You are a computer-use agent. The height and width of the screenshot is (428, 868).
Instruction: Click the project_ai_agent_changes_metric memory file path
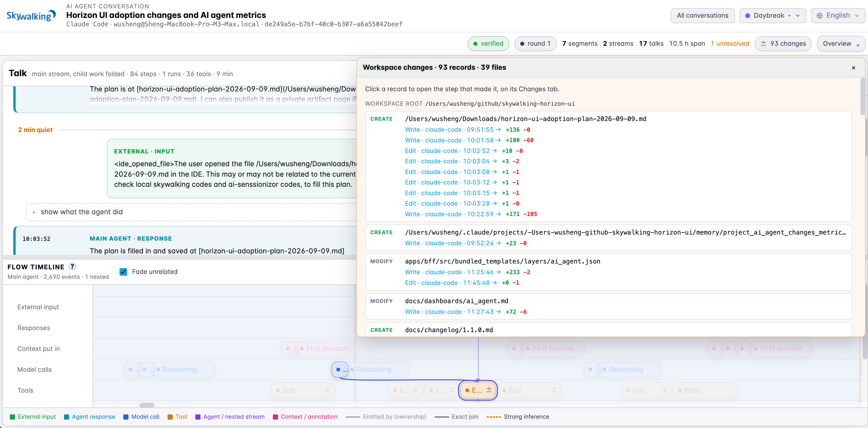click(x=625, y=232)
